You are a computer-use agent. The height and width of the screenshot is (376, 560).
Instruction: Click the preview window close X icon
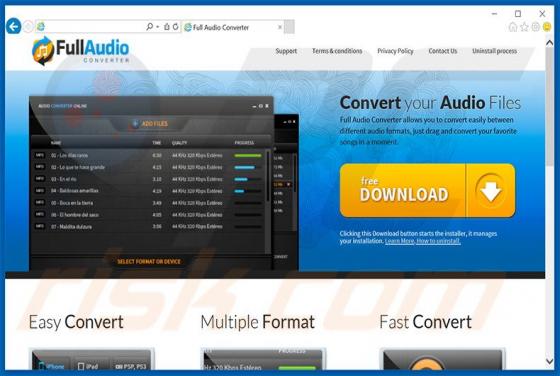[267, 106]
